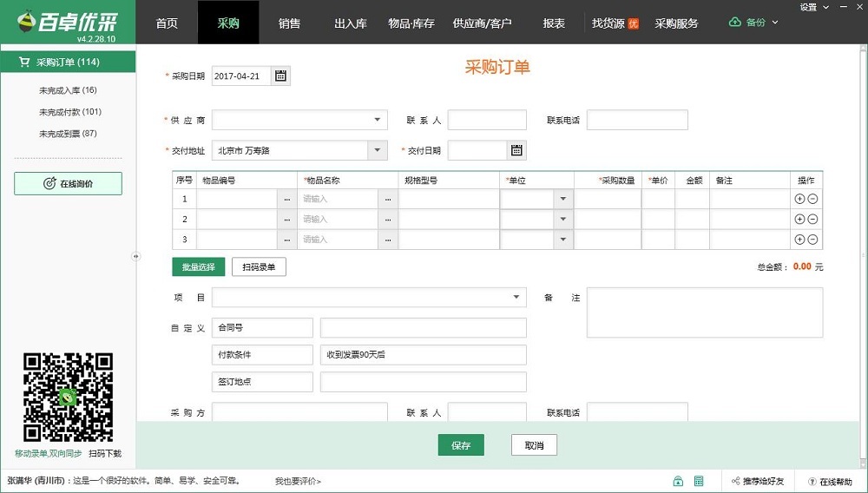
Task: Expand the 项目 project dropdown
Action: 516,297
